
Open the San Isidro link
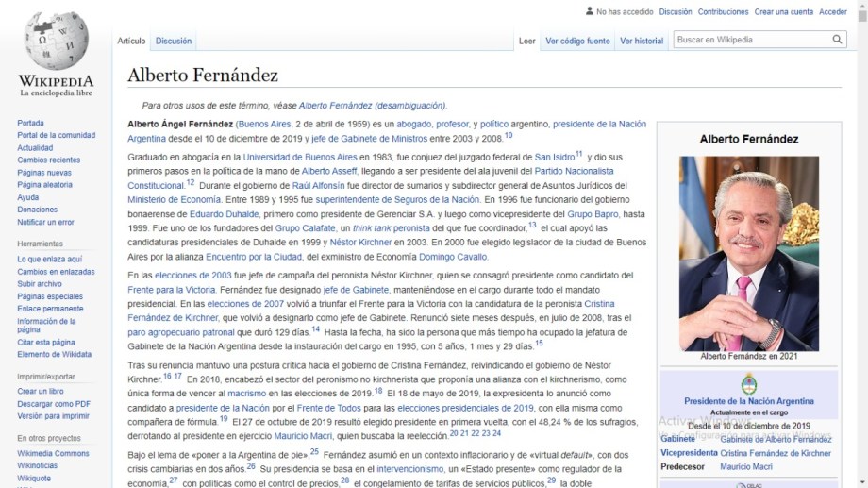click(x=555, y=158)
